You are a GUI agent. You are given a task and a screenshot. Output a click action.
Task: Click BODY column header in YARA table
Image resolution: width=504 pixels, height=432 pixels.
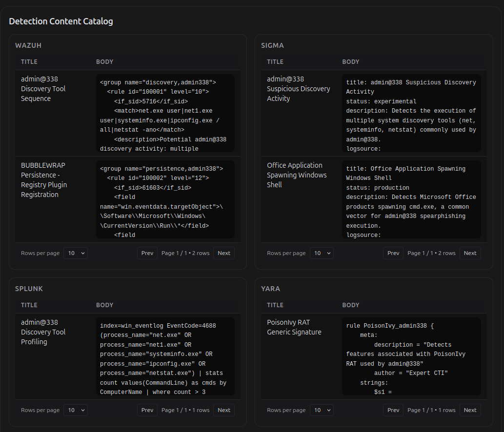[x=351, y=305]
